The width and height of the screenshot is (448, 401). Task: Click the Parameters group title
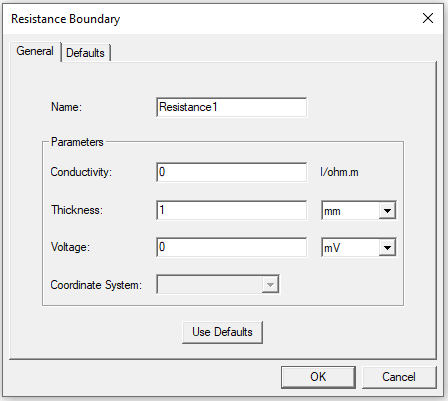[x=77, y=142]
